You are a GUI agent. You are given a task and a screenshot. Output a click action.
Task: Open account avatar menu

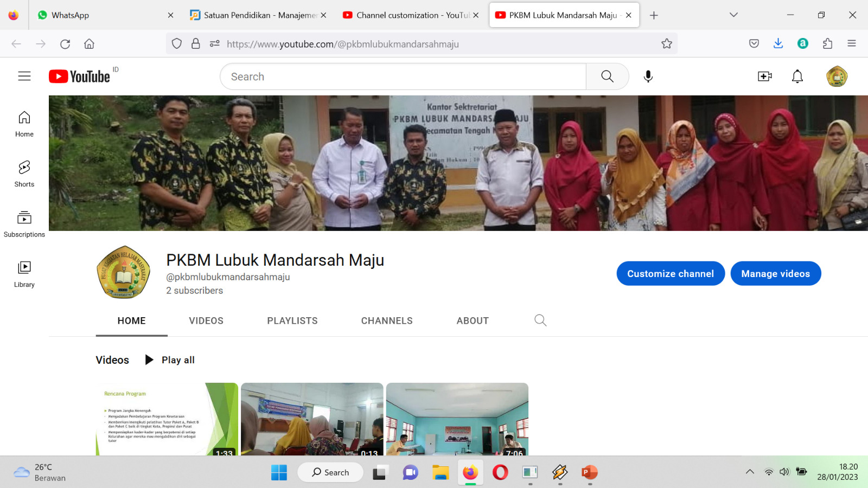pos(837,76)
